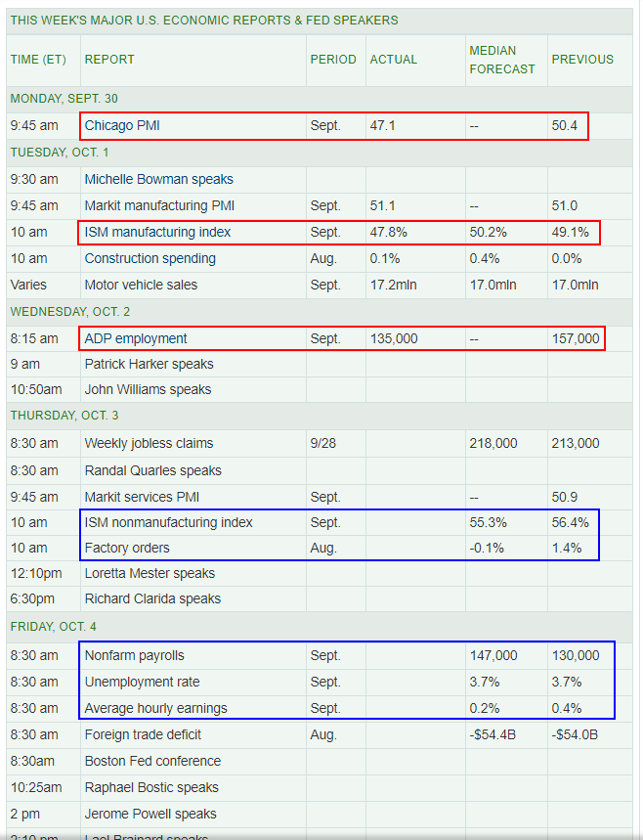Click the FRIDAY, OCT. 4 date row
Screen dimensions: 643x840
pyautogui.click(x=54, y=626)
